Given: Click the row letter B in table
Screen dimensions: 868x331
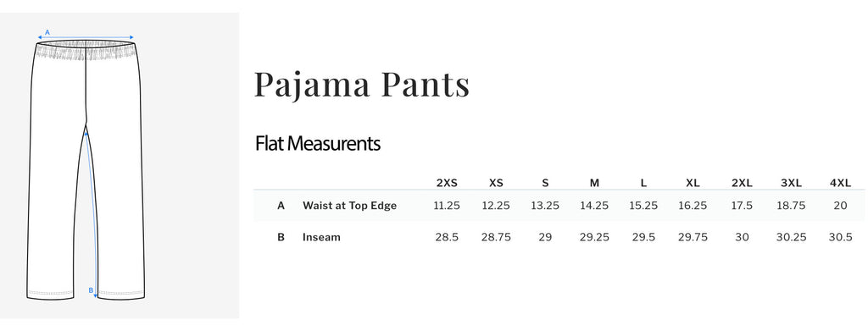Looking at the screenshot, I should (281, 237).
